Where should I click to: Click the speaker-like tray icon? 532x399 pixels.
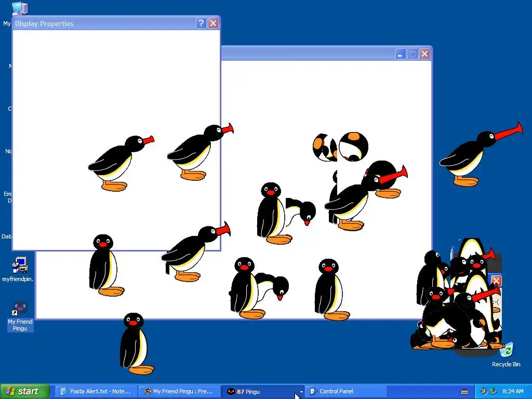point(483,391)
